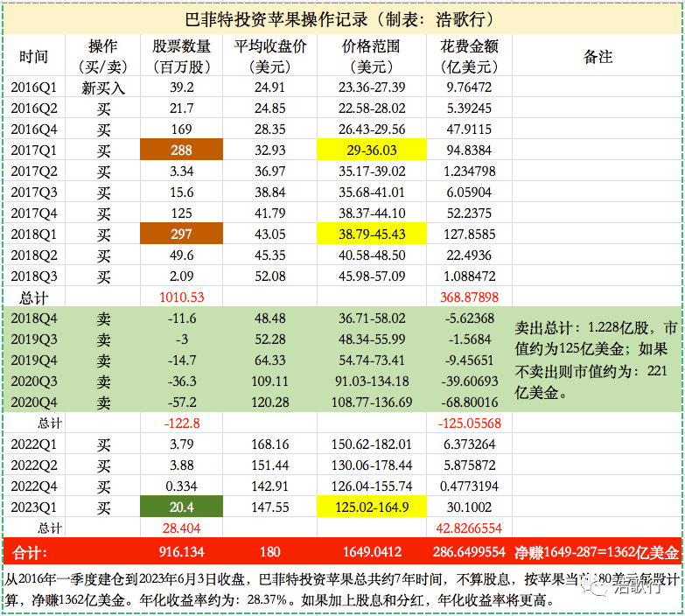The width and height of the screenshot is (685, 616).
Task: Select the orange highlighted cell 297
Action: (x=181, y=234)
